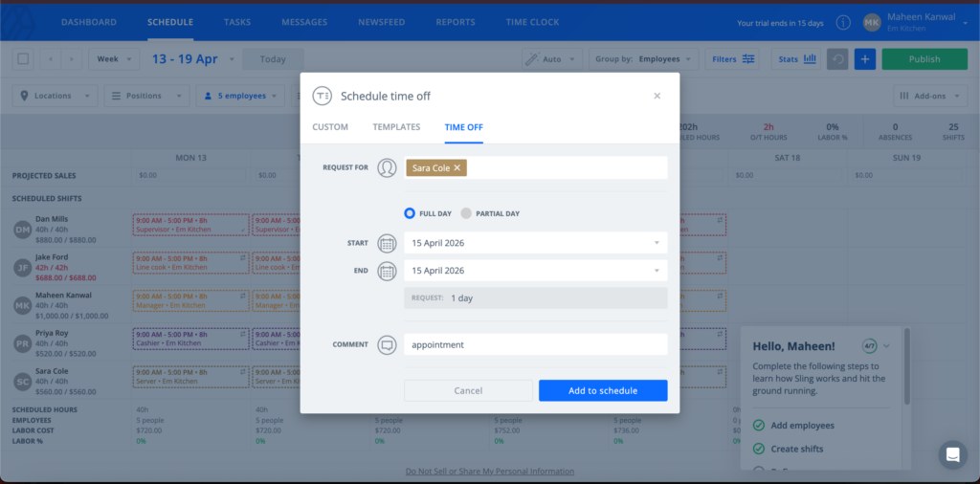Click the Publish button
Viewport: 980px width, 484px height.
(924, 59)
